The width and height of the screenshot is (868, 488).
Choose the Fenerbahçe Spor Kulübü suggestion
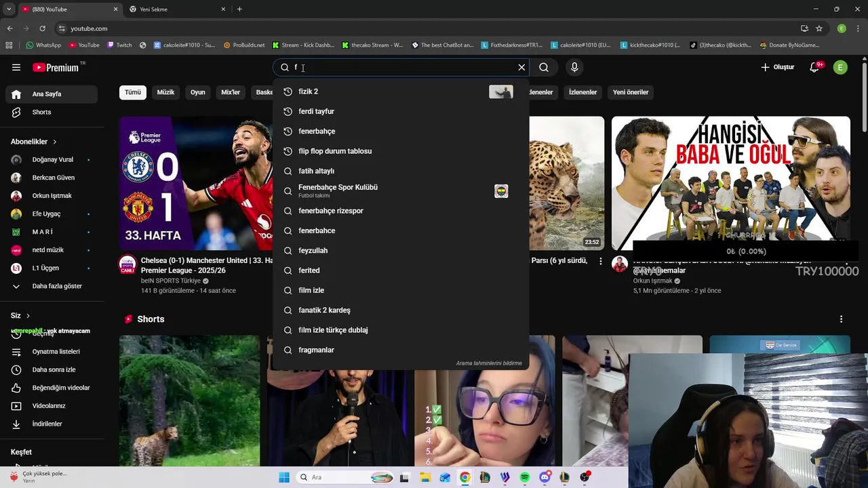[x=400, y=191]
